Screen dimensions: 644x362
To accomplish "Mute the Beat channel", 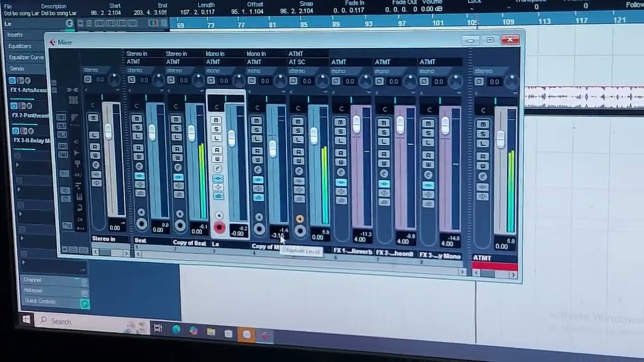I will point(137,119).
